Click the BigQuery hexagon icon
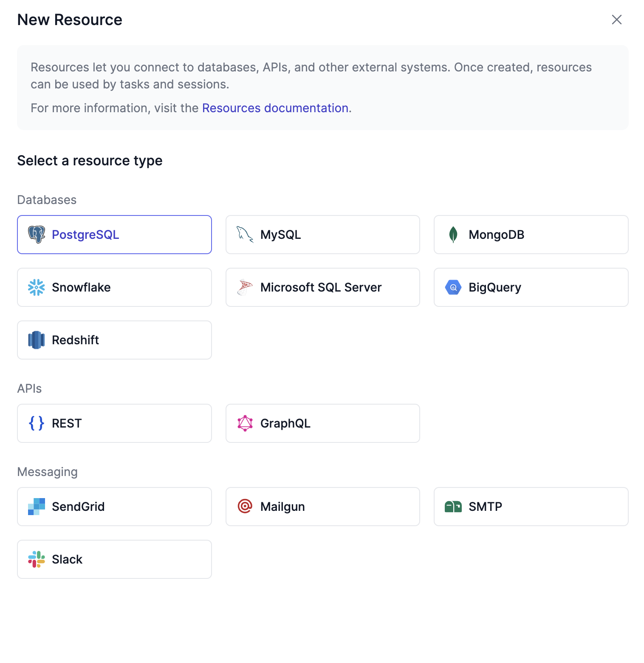 coord(453,287)
